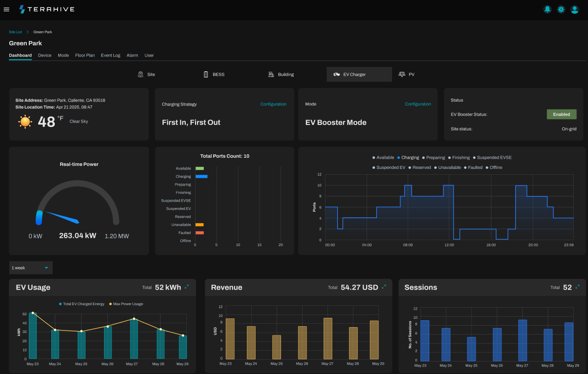Toggle Finishing series in ports legend
588x374 pixels.
[x=459, y=158]
